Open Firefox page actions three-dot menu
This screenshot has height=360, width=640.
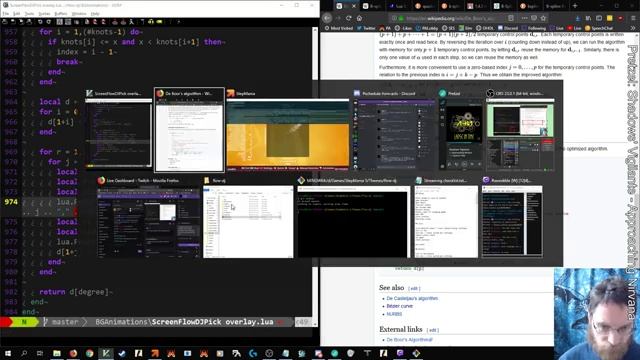pos(524,18)
